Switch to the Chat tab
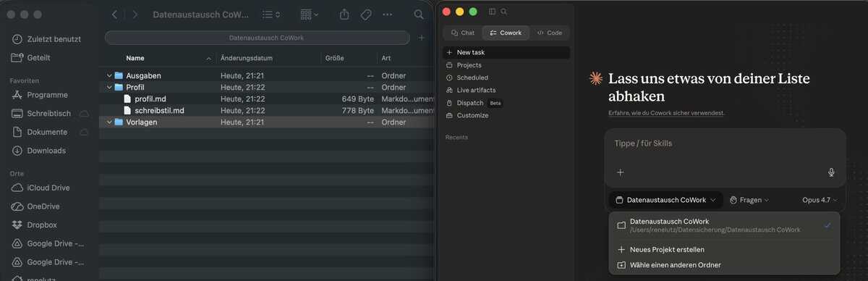 [x=463, y=33]
